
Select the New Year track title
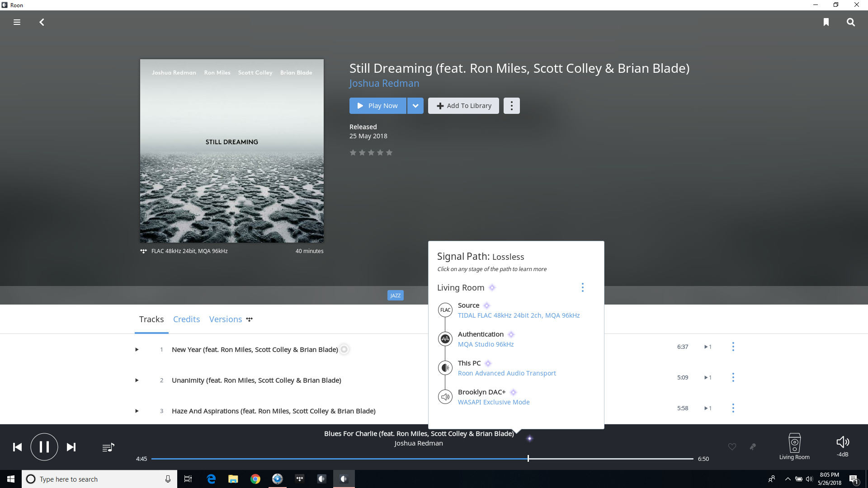pyautogui.click(x=255, y=350)
